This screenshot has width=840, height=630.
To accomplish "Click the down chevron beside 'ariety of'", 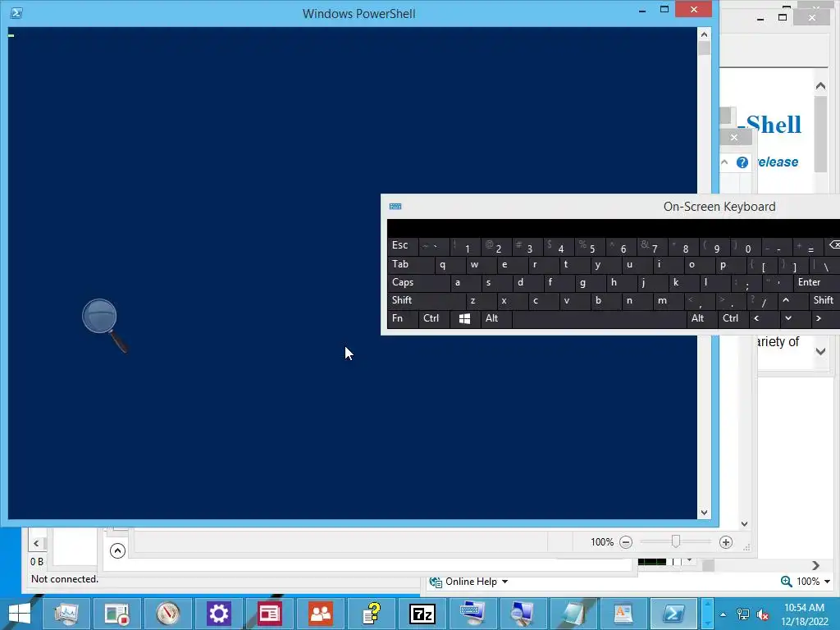I will click(820, 351).
